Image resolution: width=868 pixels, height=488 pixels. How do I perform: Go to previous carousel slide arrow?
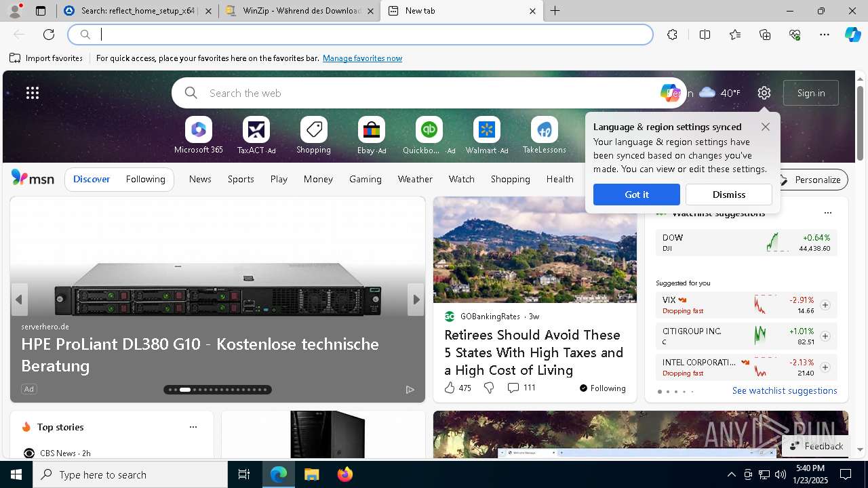[19, 300]
